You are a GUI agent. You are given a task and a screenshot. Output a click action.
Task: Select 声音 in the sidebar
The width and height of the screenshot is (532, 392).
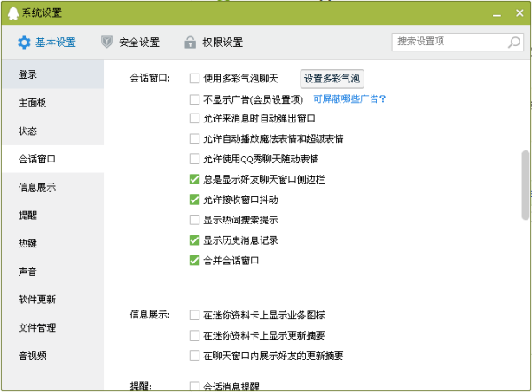(x=52, y=271)
